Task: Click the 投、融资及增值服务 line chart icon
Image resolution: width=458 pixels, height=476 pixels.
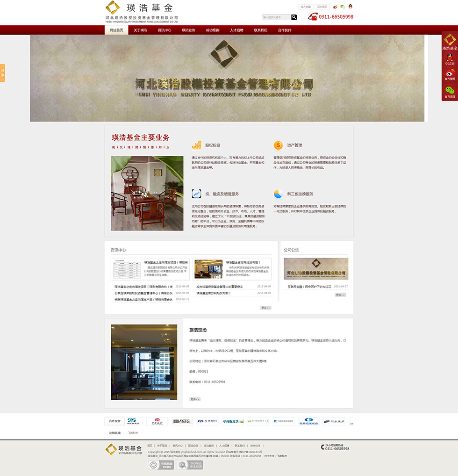Action: (x=196, y=194)
